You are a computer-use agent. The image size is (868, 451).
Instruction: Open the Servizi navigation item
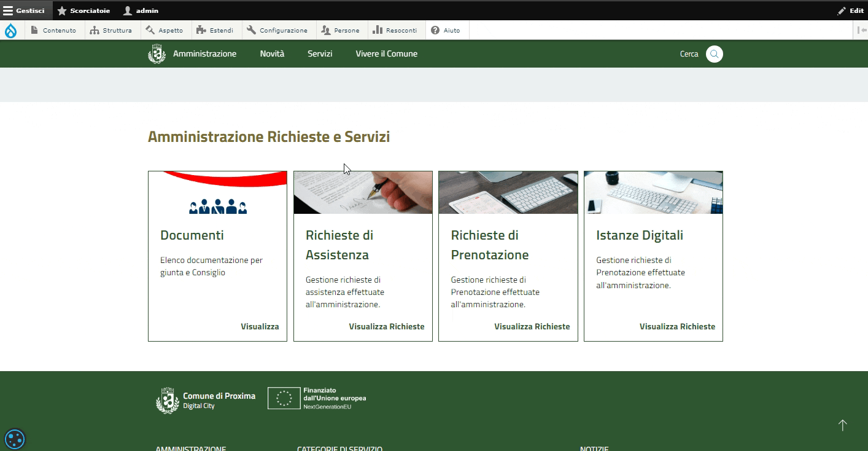pos(320,54)
